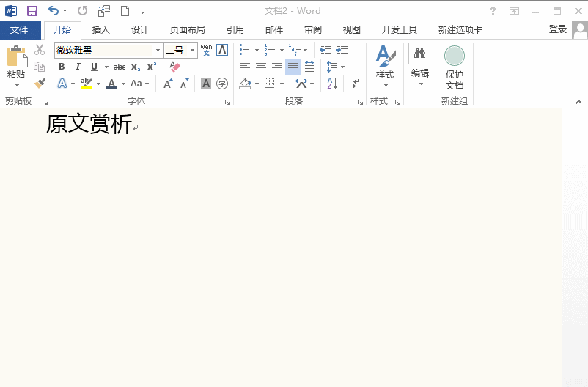Cut selection with the scissors icon
The image size is (588, 387).
(40, 50)
